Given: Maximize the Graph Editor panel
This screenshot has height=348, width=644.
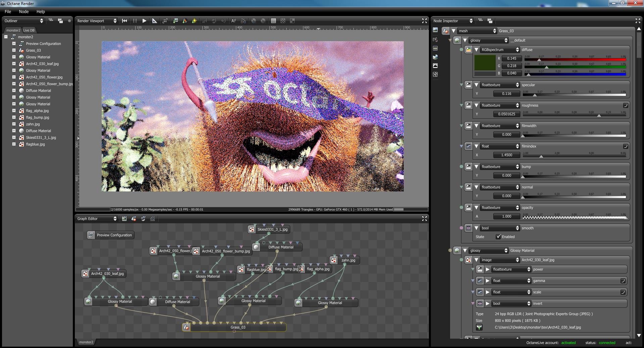Looking at the screenshot, I should coord(425,219).
